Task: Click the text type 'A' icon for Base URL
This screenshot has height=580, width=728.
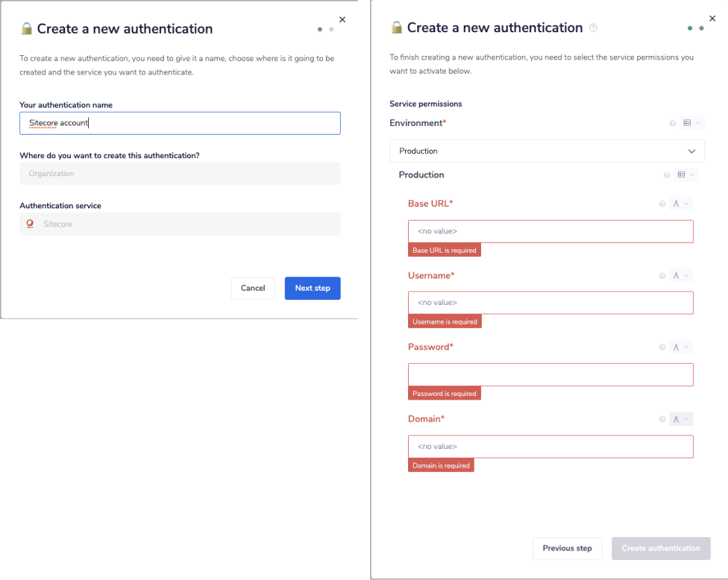Action: tap(677, 203)
